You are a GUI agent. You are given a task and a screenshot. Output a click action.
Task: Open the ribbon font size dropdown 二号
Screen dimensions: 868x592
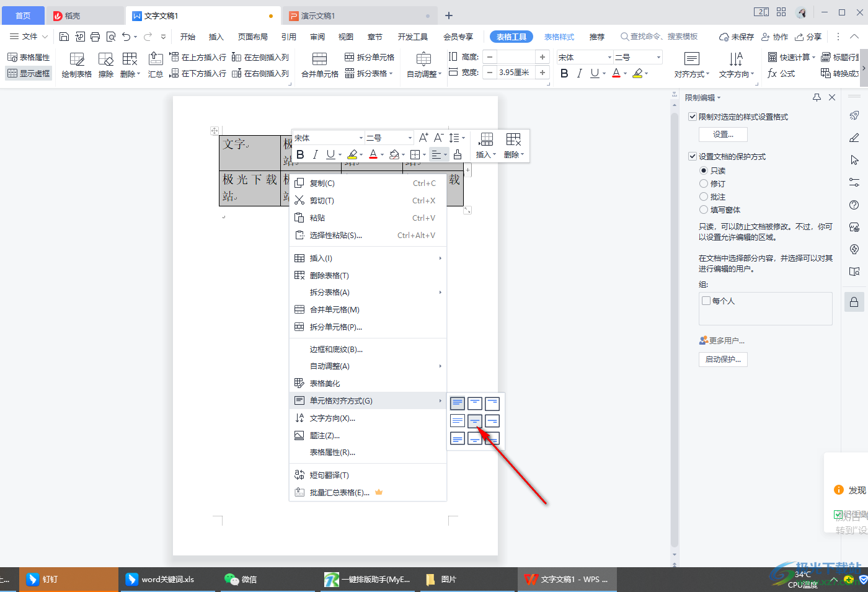[658, 57]
